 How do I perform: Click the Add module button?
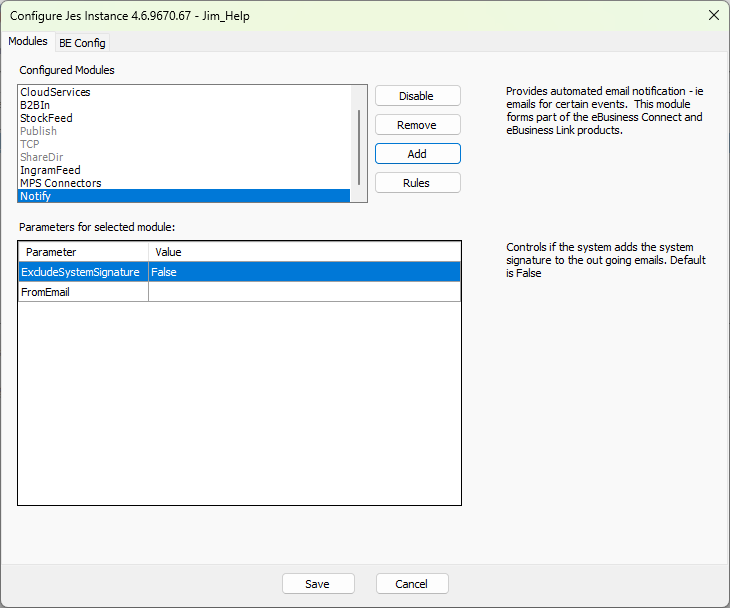417,154
